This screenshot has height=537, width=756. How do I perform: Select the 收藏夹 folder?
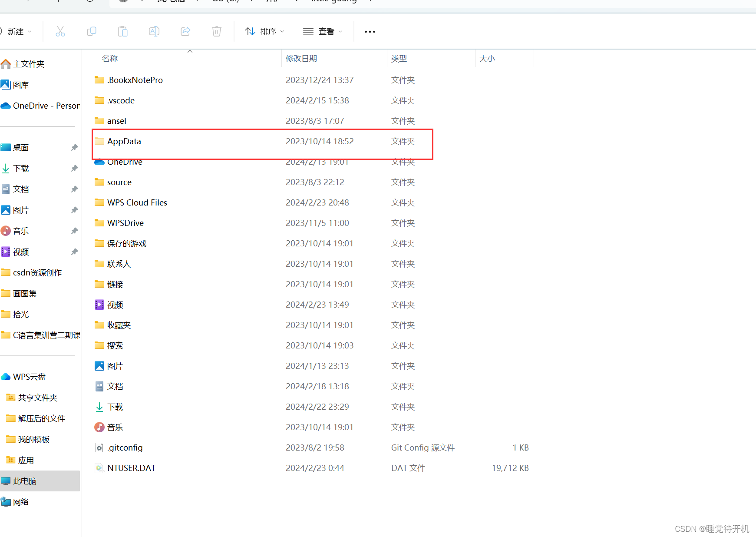(112, 325)
